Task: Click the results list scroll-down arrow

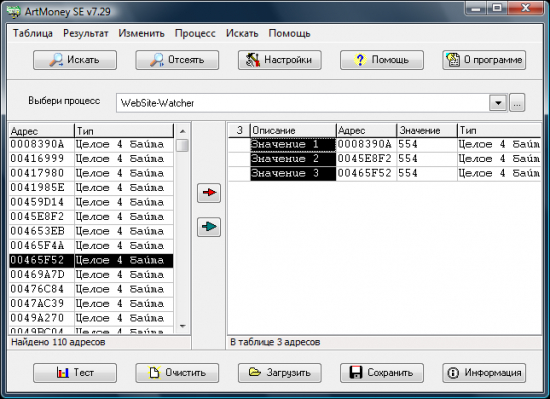Action: [182, 326]
